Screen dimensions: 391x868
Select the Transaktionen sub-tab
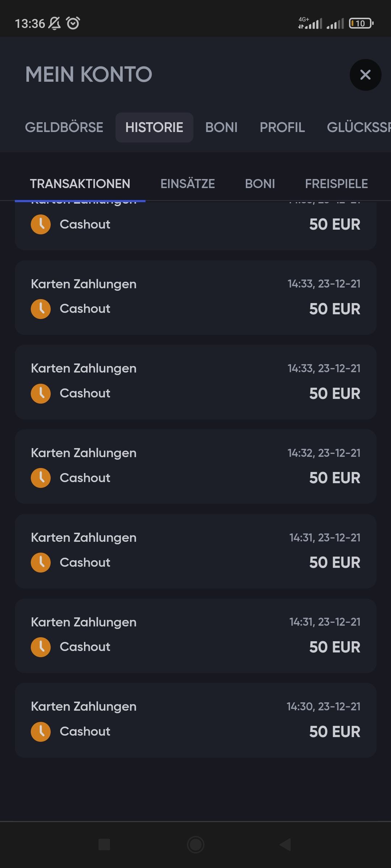tap(80, 184)
